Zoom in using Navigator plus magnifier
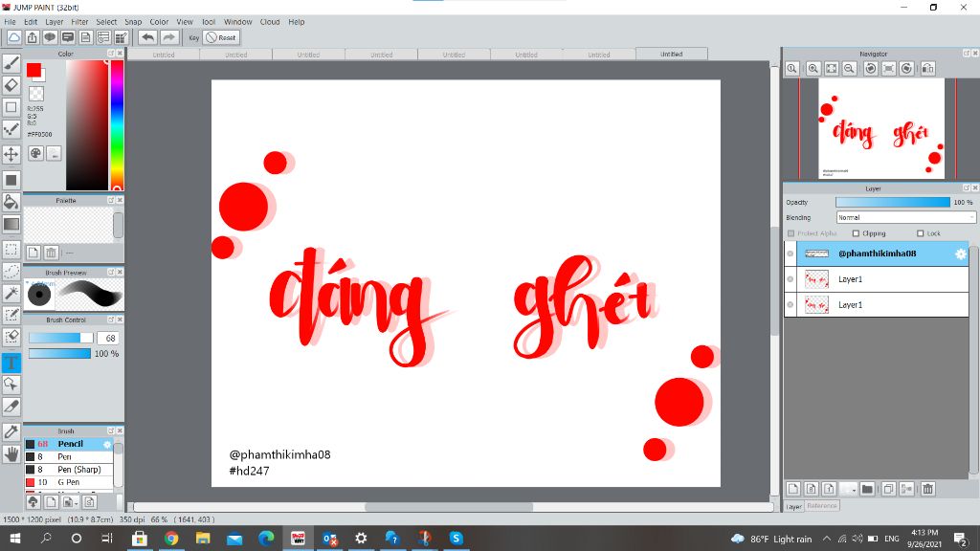The height and width of the screenshot is (551, 980). click(813, 68)
